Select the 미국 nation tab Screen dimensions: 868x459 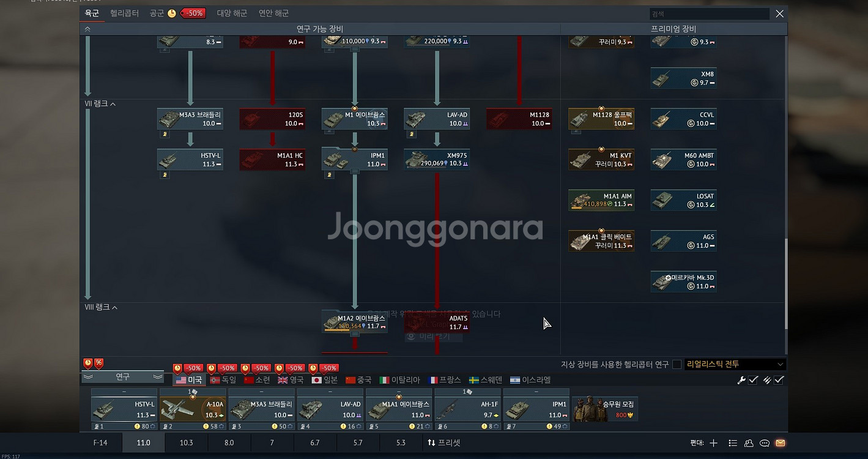189,380
